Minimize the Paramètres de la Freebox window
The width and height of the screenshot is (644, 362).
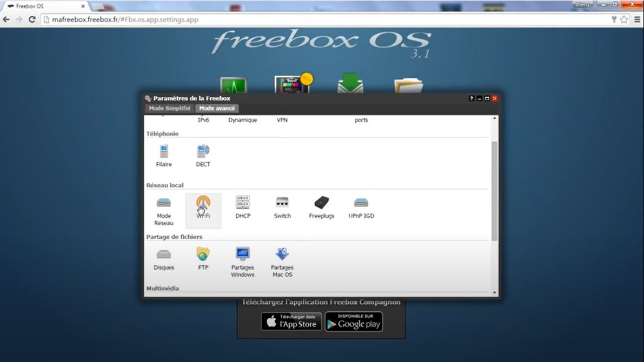click(x=479, y=98)
